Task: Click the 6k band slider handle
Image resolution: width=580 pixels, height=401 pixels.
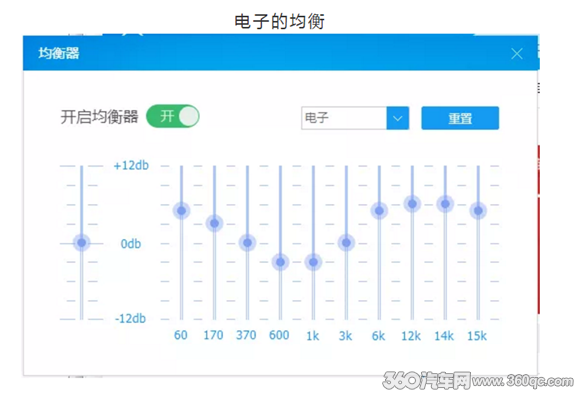Action: click(x=379, y=210)
